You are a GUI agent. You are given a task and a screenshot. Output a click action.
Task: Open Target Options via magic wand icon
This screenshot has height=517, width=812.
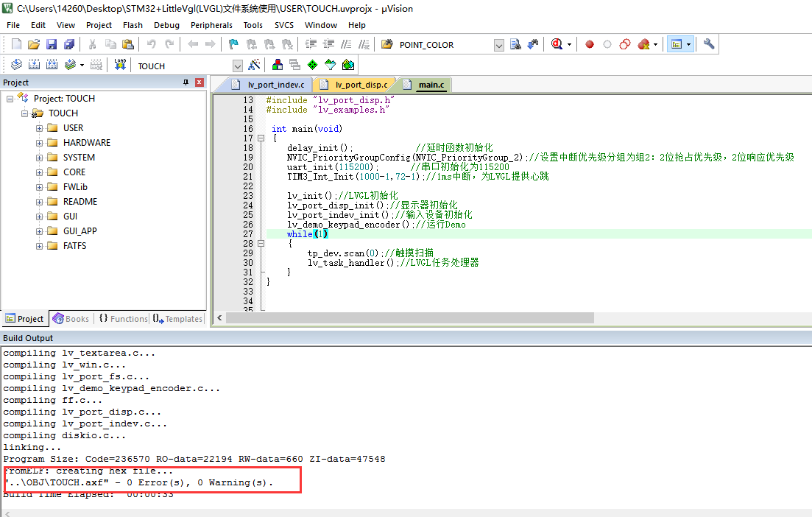pyautogui.click(x=253, y=65)
